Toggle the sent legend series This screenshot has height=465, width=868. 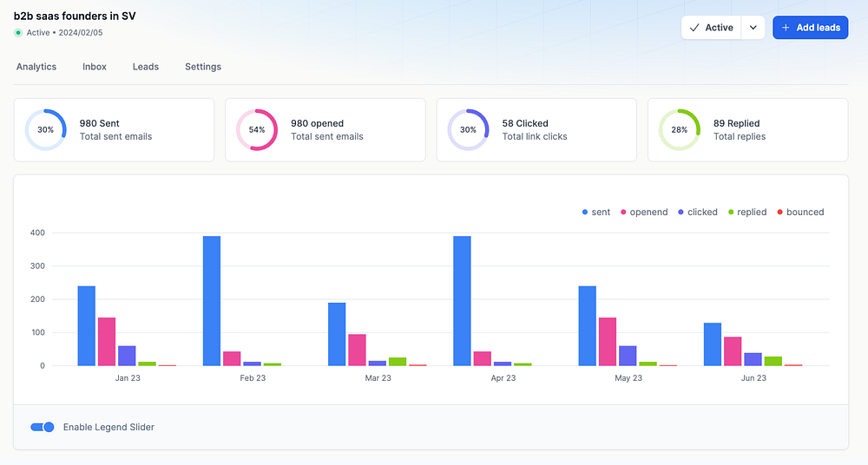596,212
